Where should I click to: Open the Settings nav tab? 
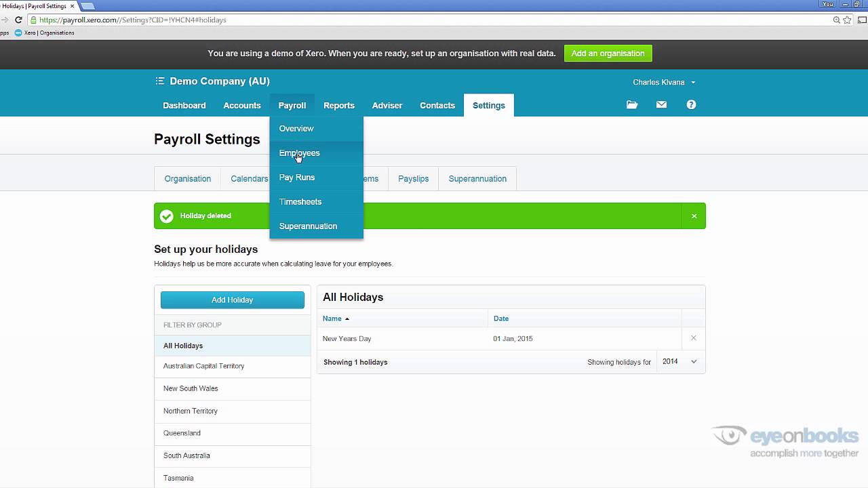(x=489, y=106)
